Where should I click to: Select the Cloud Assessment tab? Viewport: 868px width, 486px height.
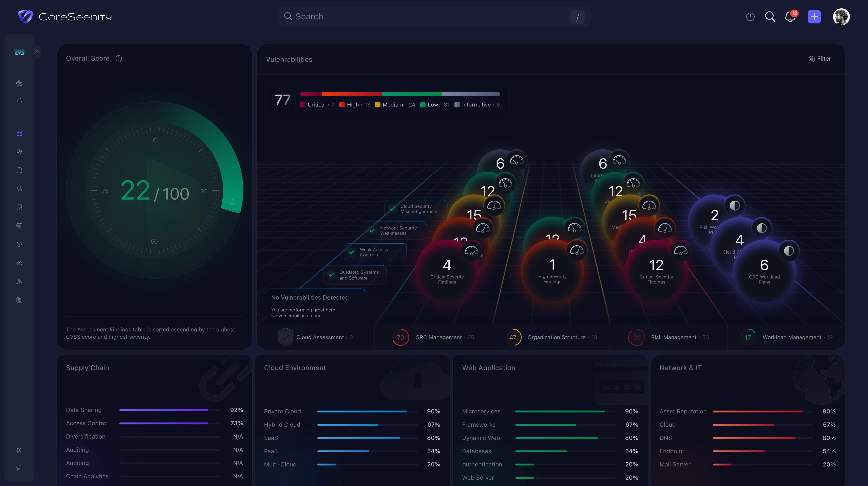pos(315,337)
